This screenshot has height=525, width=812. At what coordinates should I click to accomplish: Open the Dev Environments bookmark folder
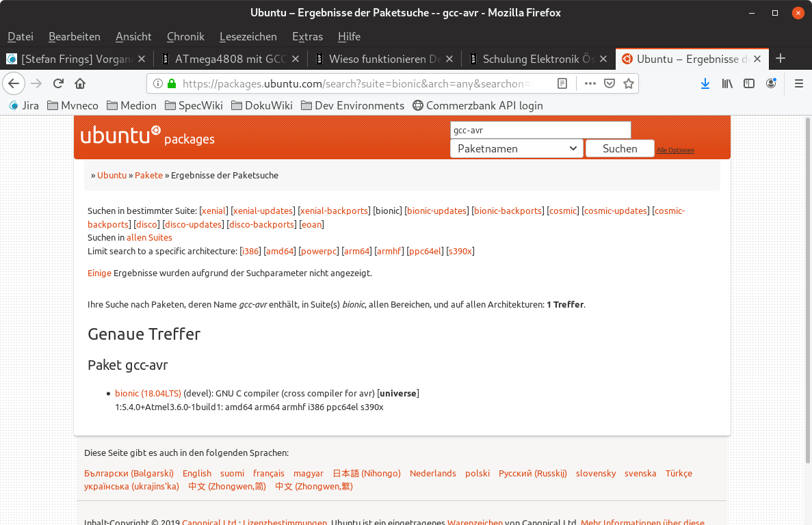point(353,105)
